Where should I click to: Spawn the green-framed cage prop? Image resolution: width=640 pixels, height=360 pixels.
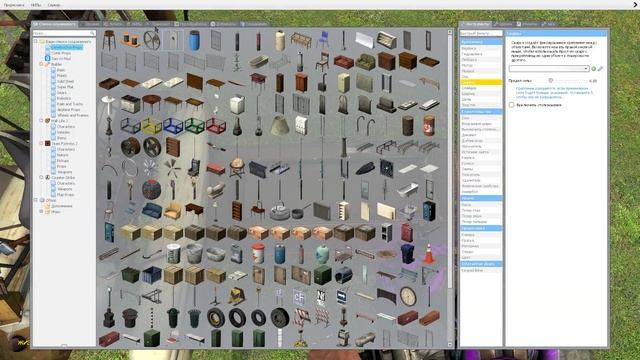[x=194, y=125]
